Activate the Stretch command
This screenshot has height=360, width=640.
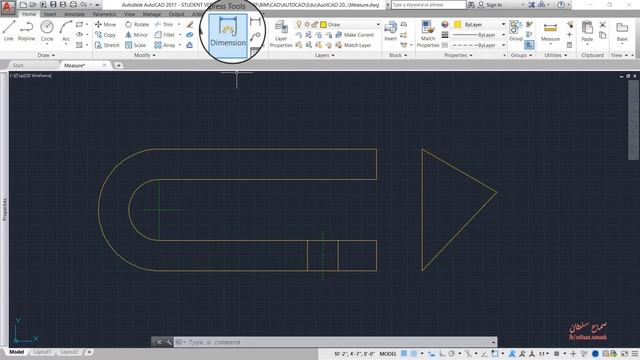pyautogui.click(x=107, y=45)
